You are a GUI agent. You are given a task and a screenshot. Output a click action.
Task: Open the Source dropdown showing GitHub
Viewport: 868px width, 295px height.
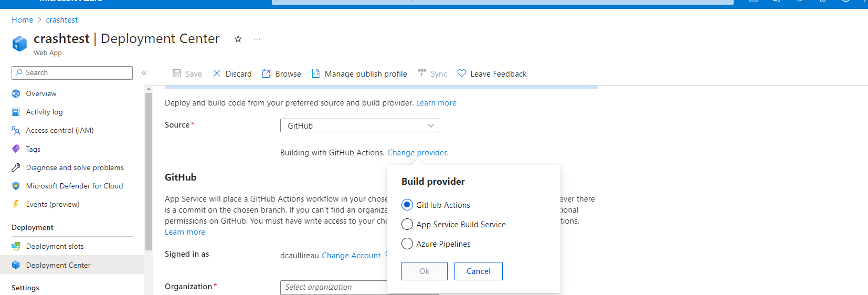click(x=359, y=125)
